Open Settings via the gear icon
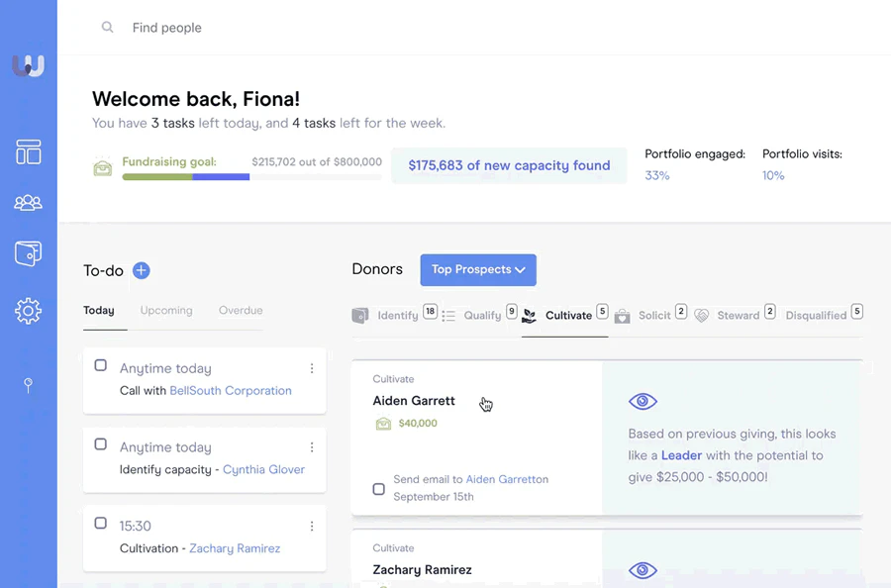The height and width of the screenshot is (588, 891). [28, 311]
